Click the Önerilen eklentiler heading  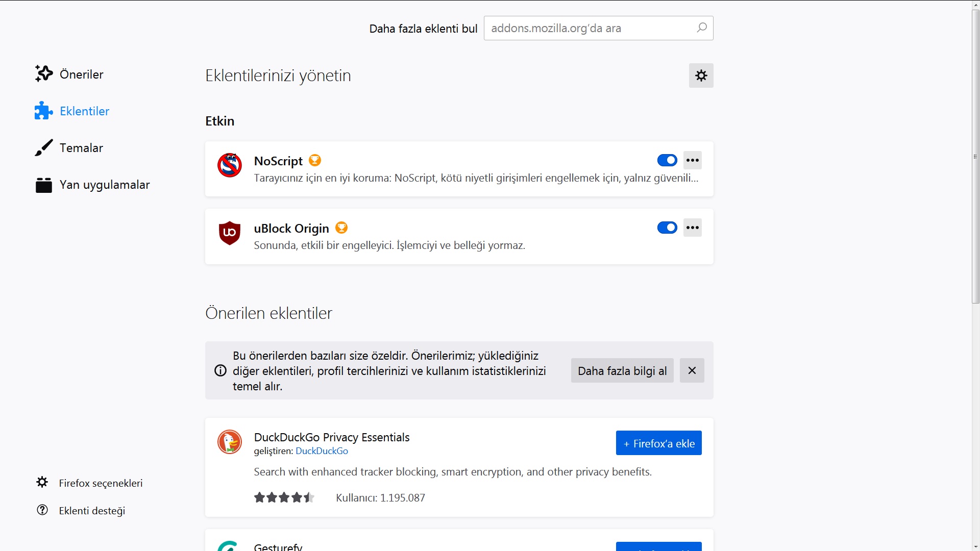(x=268, y=313)
